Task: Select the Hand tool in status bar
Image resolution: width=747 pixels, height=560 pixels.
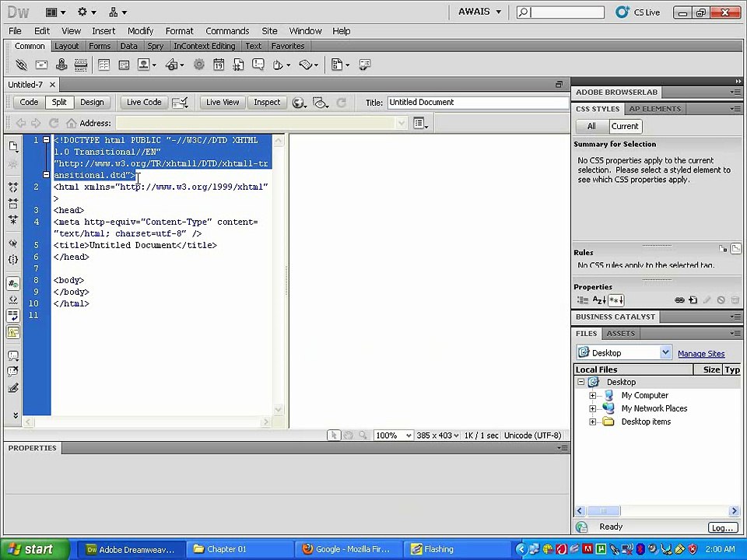Action: [349, 436]
